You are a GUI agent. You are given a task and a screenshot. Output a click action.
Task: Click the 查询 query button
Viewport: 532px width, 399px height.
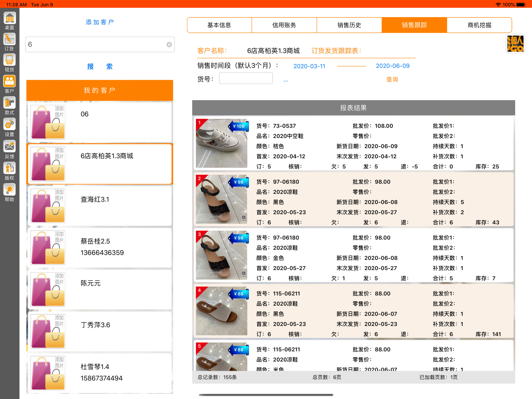(x=392, y=79)
